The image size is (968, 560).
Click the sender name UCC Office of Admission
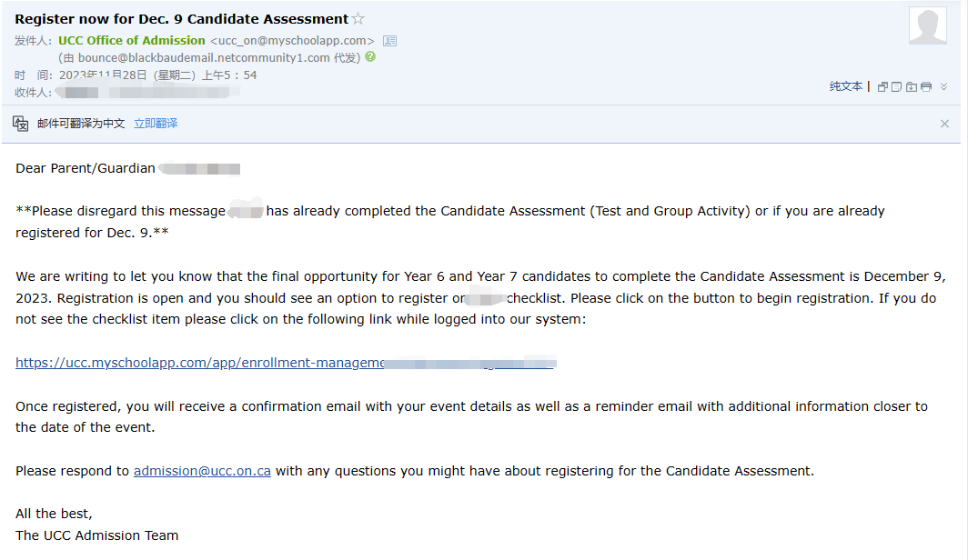(x=132, y=41)
